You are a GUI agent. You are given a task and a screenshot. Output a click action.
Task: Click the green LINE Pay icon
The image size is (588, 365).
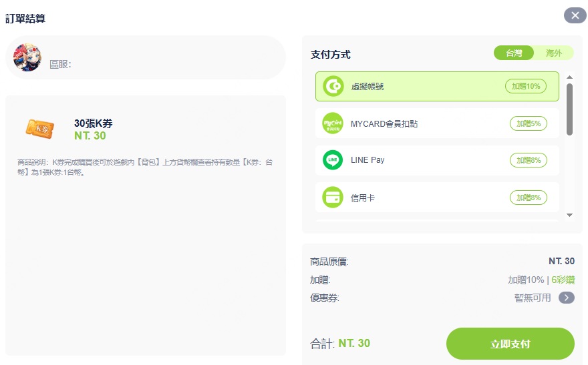333,160
